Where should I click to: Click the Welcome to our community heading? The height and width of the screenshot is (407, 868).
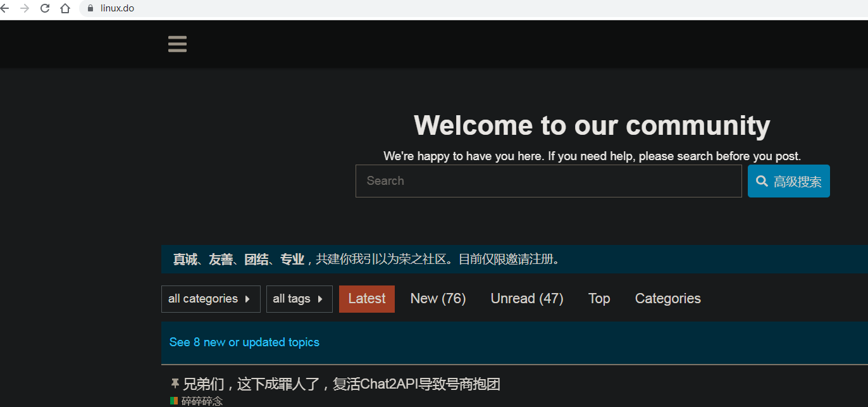(x=592, y=125)
